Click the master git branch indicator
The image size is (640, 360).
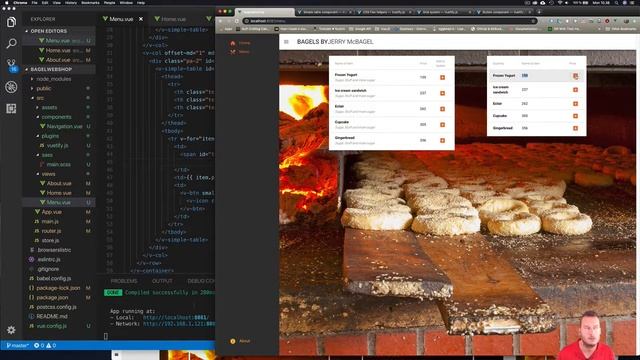click(x=18, y=345)
